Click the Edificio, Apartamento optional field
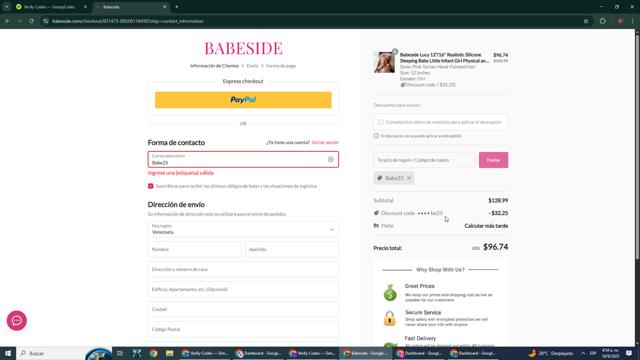640x360 pixels. tap(243, 289)
